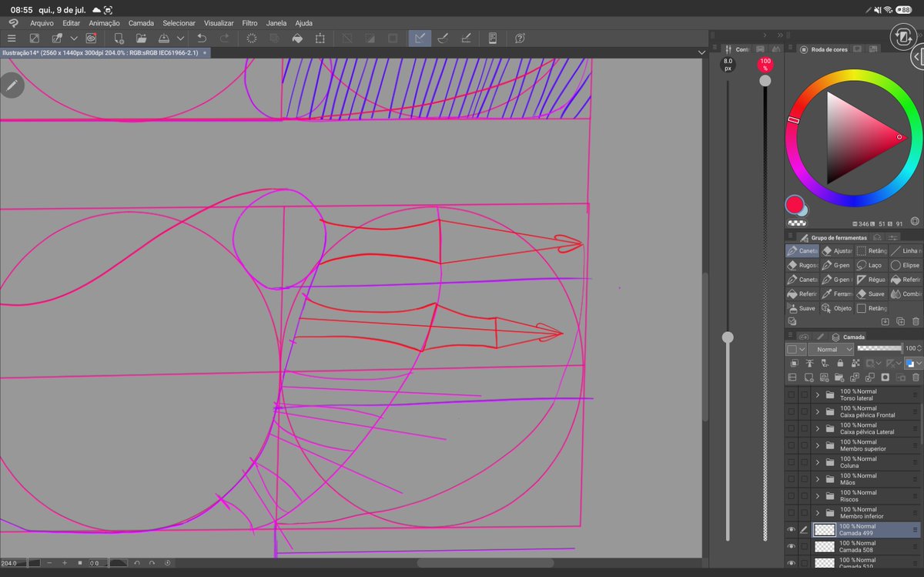Select the Laço lasso tool
Screen dimensions: 924x577
(x=871, y=265)
